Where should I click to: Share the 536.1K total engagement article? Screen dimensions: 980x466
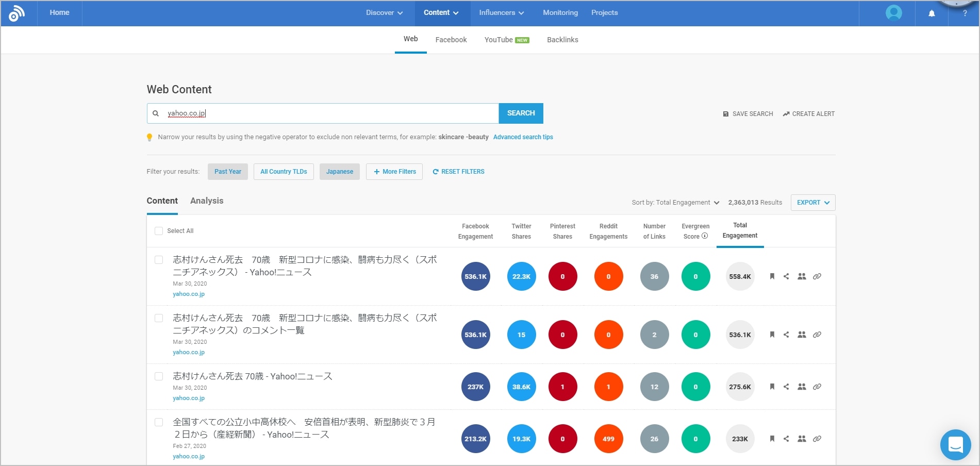(x=786, y=335)
